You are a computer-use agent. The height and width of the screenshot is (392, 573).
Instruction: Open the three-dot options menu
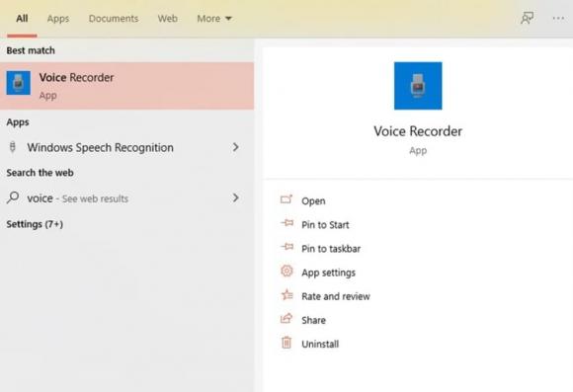click(558, 18)
